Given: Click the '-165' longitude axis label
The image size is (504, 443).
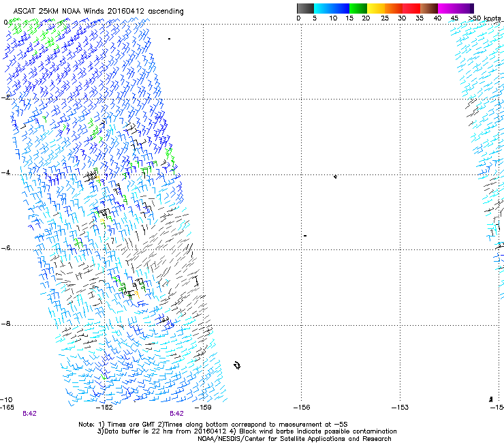Looking at the screenshot, I should click(7, 408).
